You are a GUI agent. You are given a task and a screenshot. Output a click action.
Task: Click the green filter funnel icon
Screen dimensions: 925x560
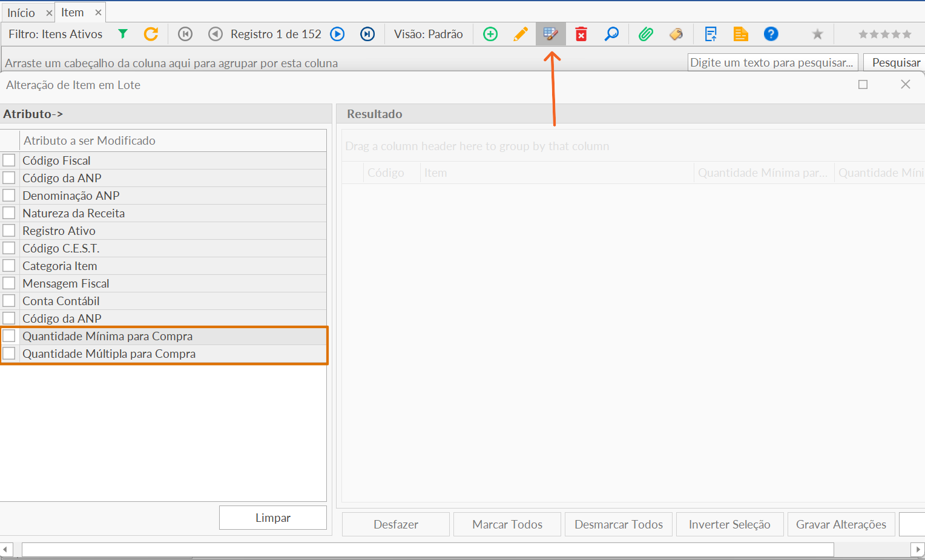pos(123,34)
